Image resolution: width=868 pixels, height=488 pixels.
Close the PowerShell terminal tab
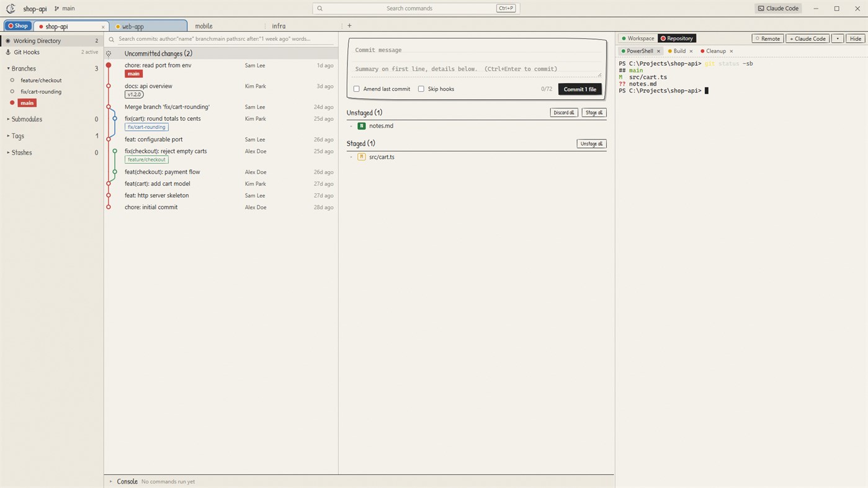(659, 51)
